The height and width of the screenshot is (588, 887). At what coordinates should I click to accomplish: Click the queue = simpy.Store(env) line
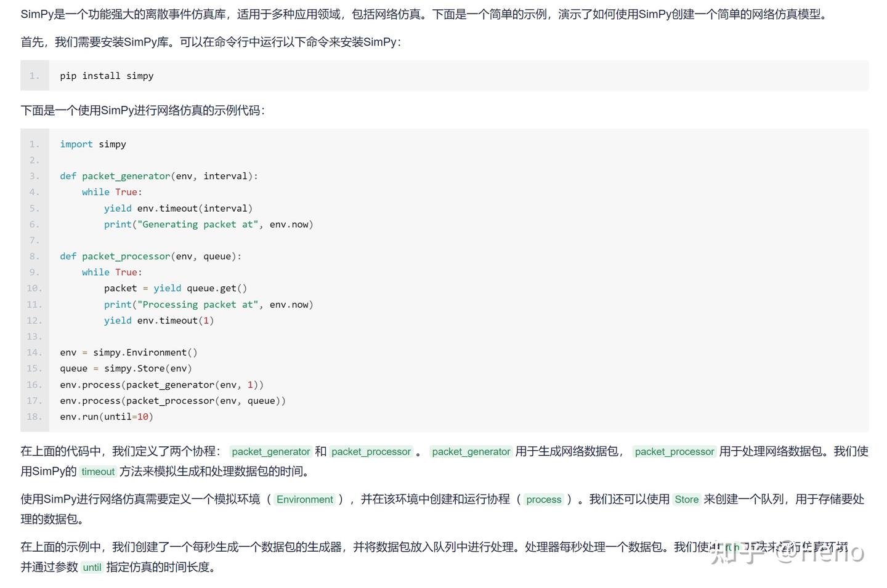pos(126,368)
